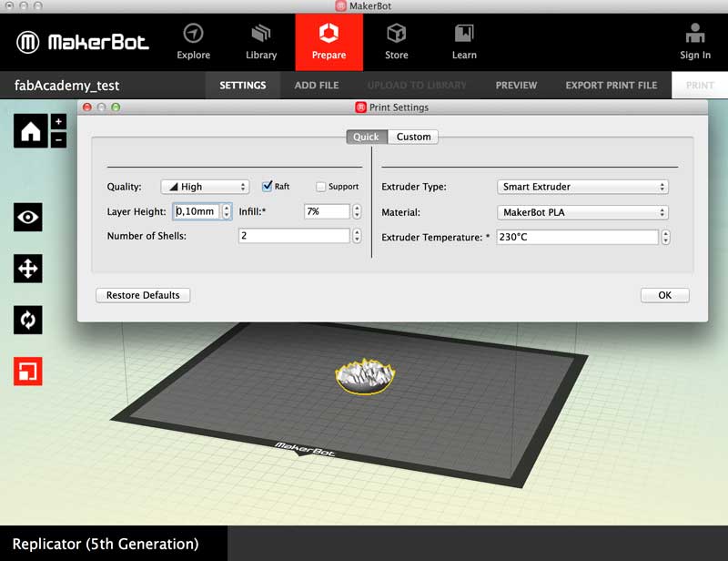Zoom in with the plus button
This screenshot has width=728, height=561.
58,122
